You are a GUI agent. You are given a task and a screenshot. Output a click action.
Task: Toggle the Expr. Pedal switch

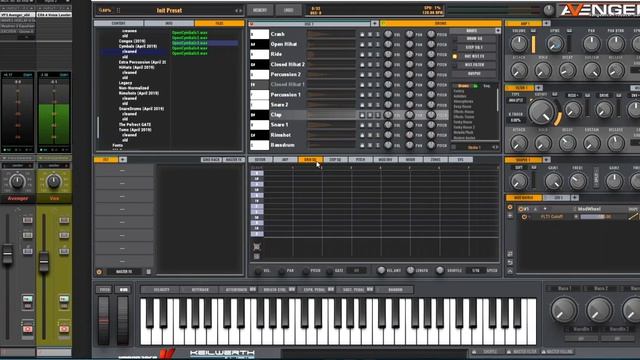pos(331,290)
